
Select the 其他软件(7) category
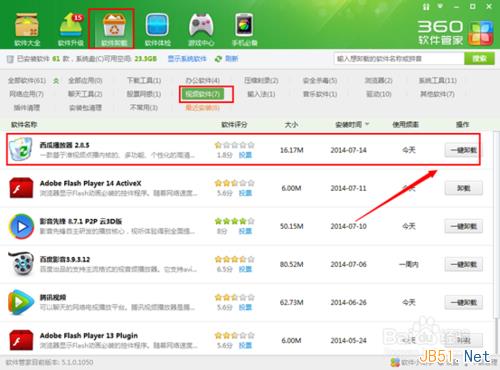pos(438,94)
